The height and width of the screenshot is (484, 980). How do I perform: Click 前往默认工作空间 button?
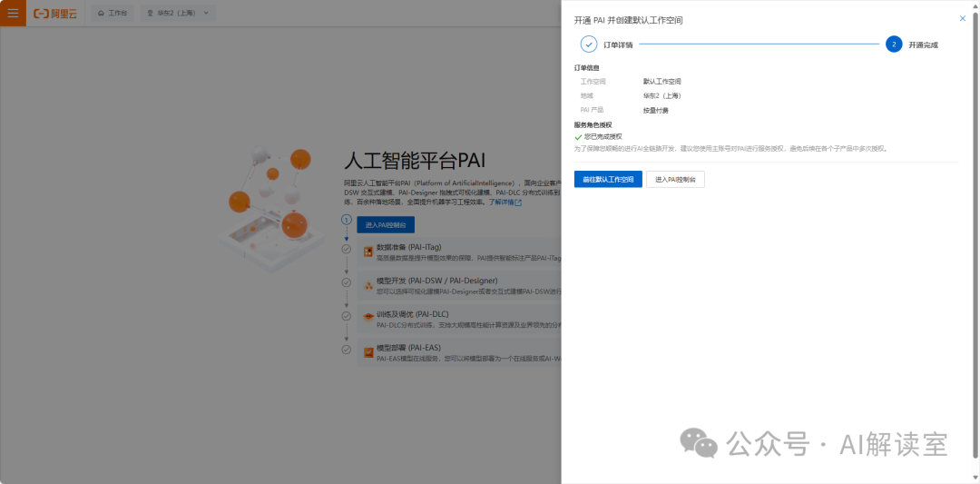point(608,179)
